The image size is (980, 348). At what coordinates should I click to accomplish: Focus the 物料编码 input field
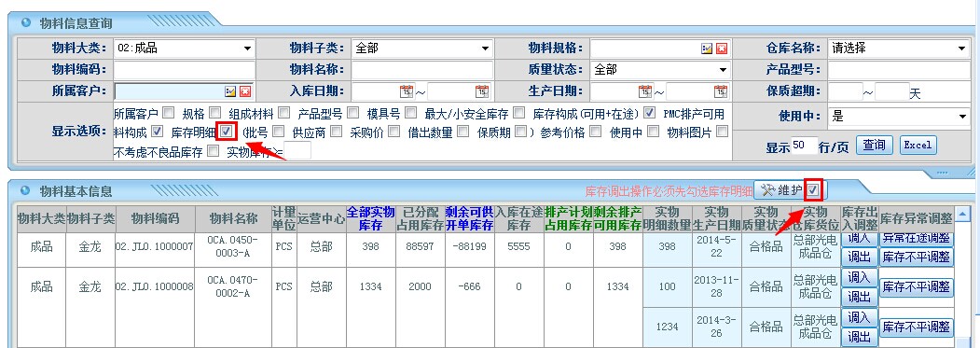[185, 70]
